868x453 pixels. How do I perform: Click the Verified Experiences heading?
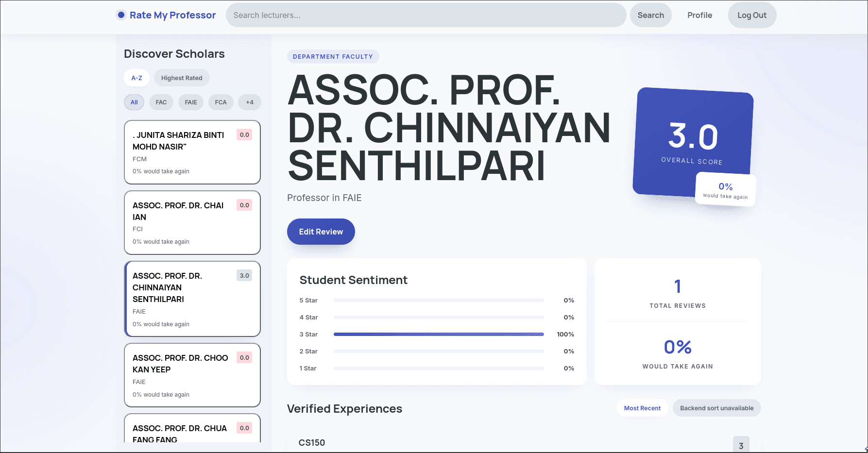(x=344, y=408)
